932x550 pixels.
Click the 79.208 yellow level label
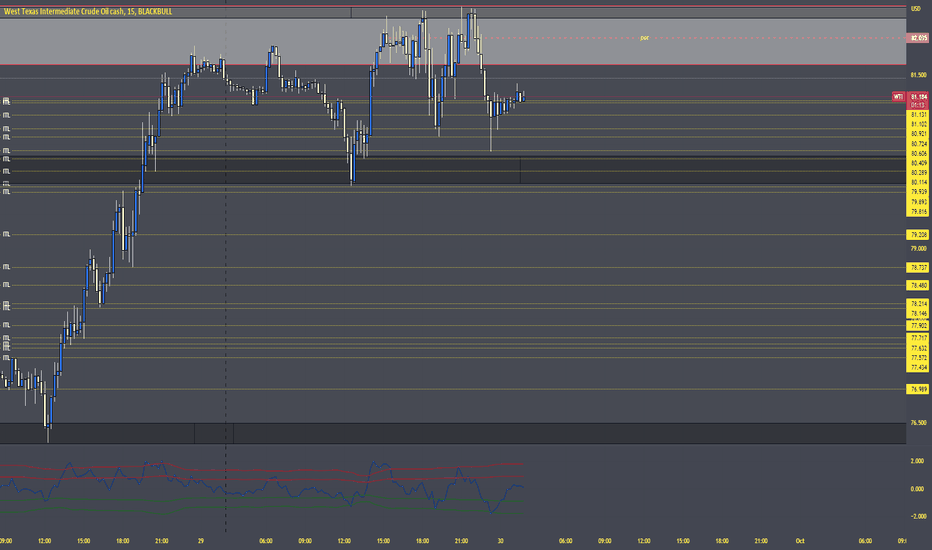click(x=918, y=235)
